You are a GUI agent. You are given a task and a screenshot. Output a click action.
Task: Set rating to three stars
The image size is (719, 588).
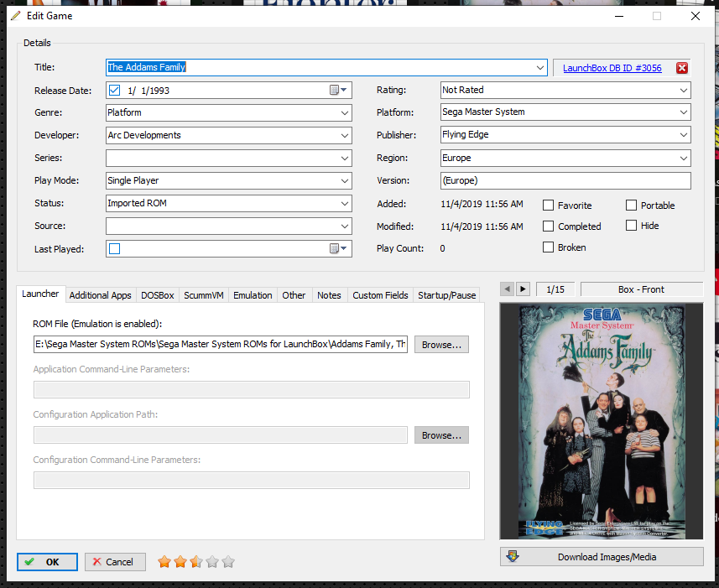(x=196, y=561)
